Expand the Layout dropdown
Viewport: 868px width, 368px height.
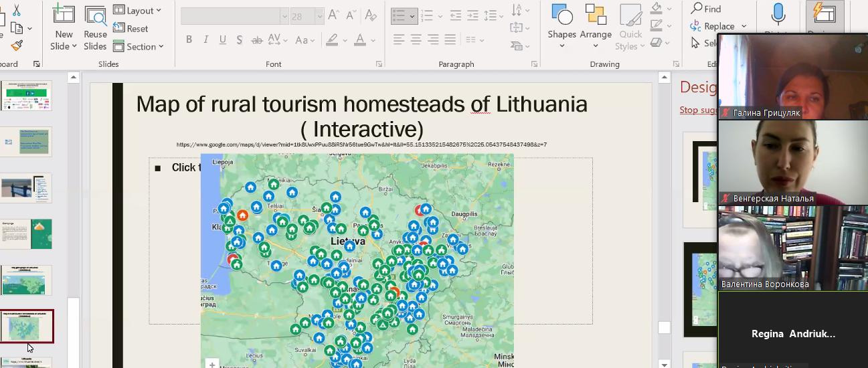pyautogui.click(x=137, y=10)
